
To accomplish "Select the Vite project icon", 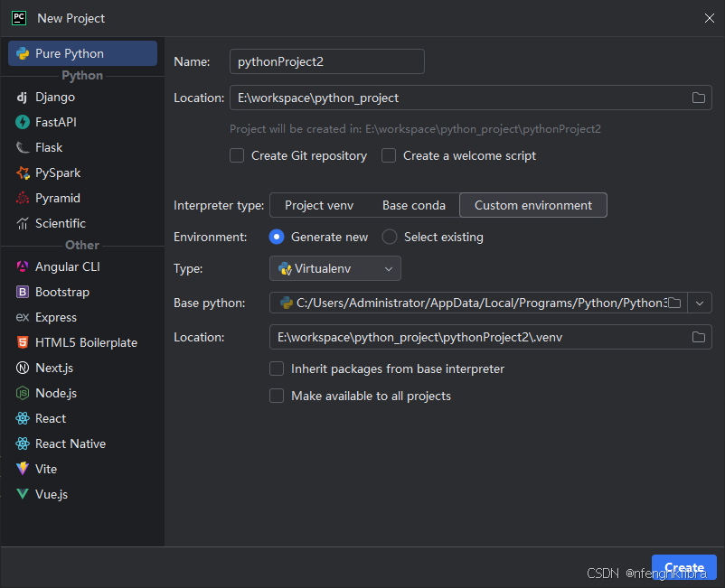I will [23, 469].
